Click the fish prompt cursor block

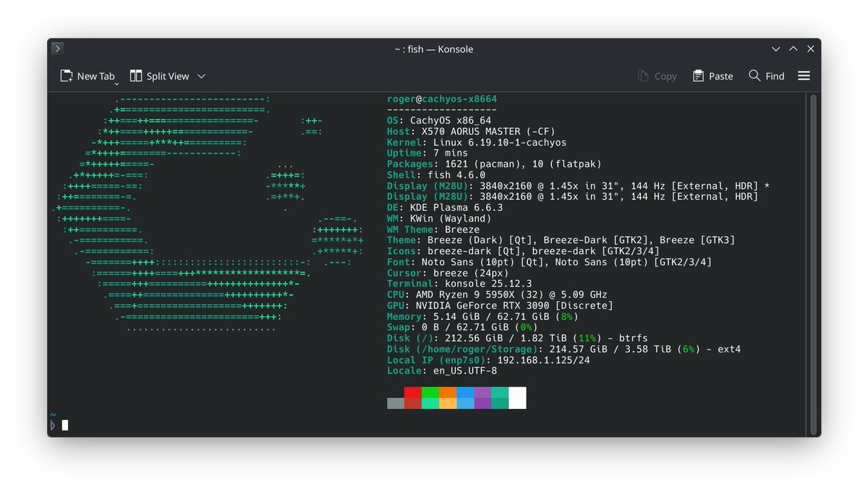65,425
